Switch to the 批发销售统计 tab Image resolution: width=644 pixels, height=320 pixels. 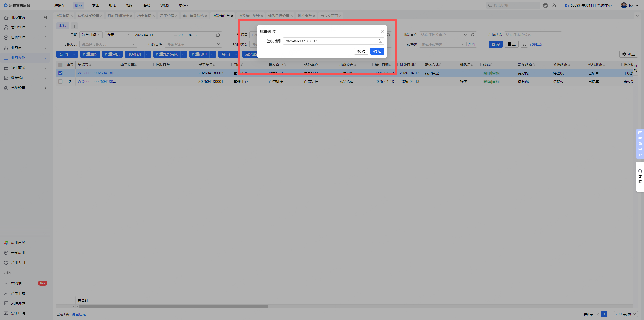[249, 16]
